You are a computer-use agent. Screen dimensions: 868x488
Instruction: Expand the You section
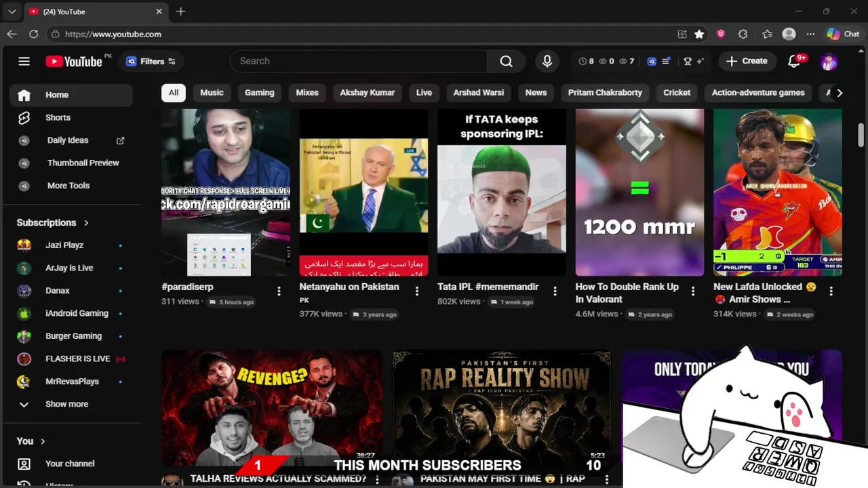31,441
